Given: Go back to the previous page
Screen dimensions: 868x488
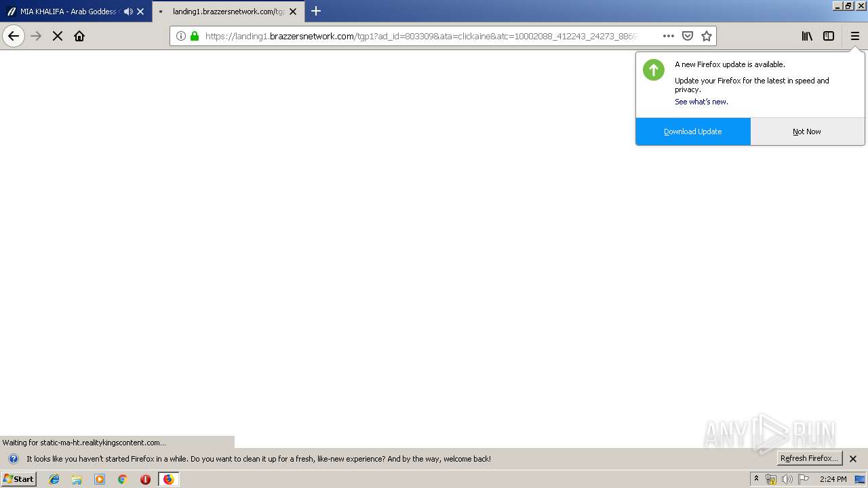Looking at the screenshot, I should 14,36.
